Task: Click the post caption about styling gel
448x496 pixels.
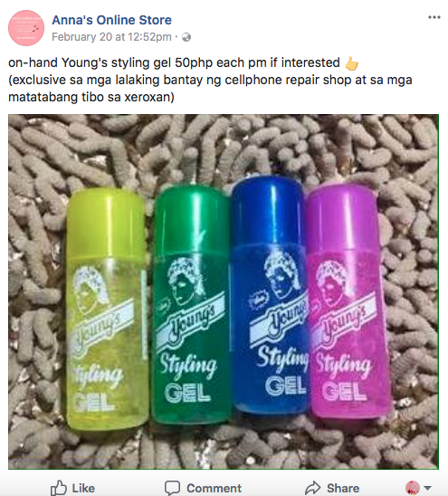Action: coord(210,80)
